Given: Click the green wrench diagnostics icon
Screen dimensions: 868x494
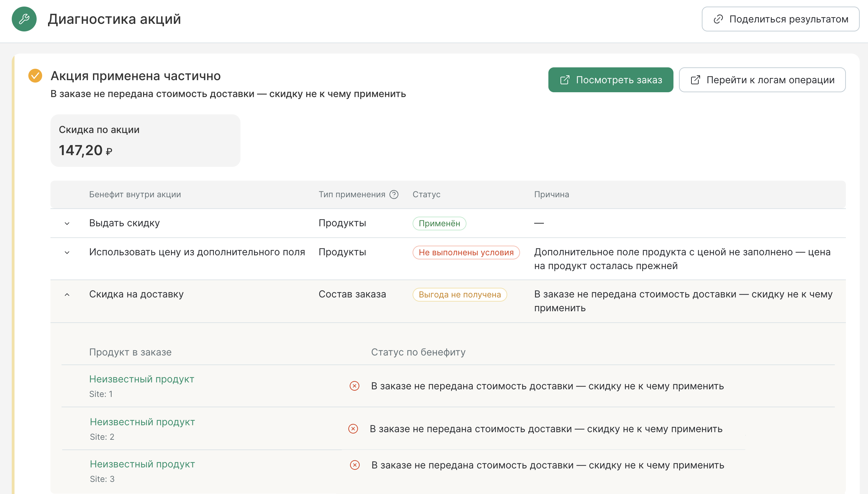Looking at the screenshot, I should click(24, 19).
